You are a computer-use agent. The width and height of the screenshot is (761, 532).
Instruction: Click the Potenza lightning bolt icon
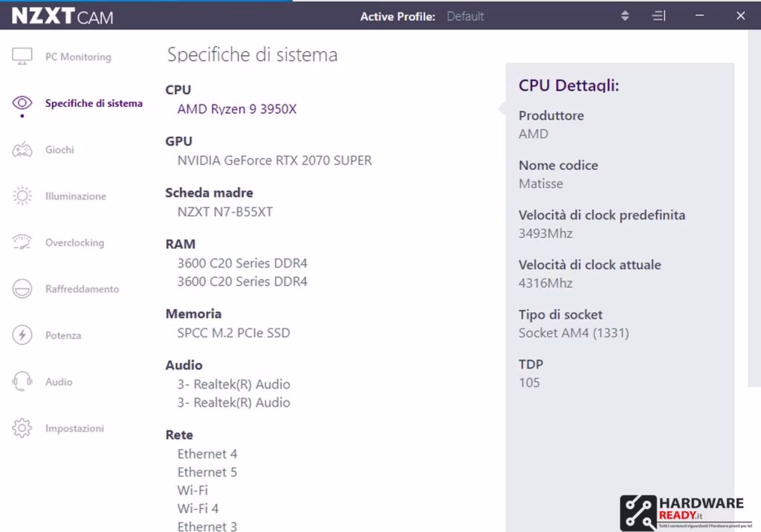click(22, 335)
